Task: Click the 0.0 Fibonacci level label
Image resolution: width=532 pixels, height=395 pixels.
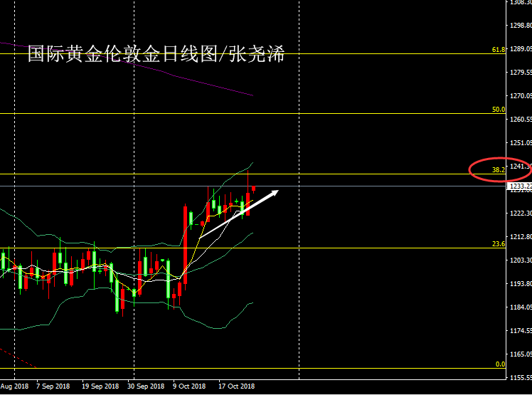Action: (x=500, y=364)
